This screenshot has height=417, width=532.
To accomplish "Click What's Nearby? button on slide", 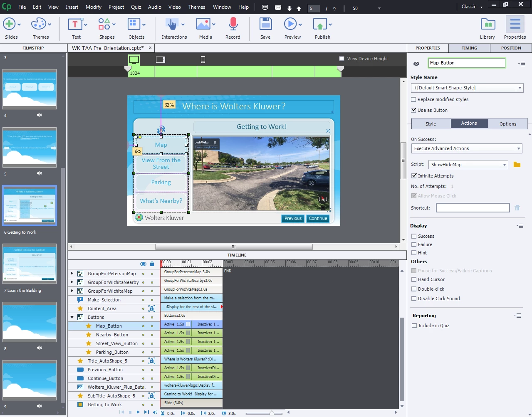I will click(161, 201).
